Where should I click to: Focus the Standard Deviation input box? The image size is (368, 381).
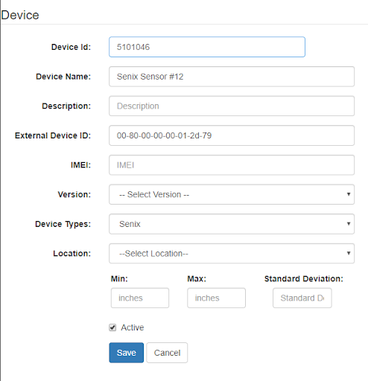[x=302, y=298]
